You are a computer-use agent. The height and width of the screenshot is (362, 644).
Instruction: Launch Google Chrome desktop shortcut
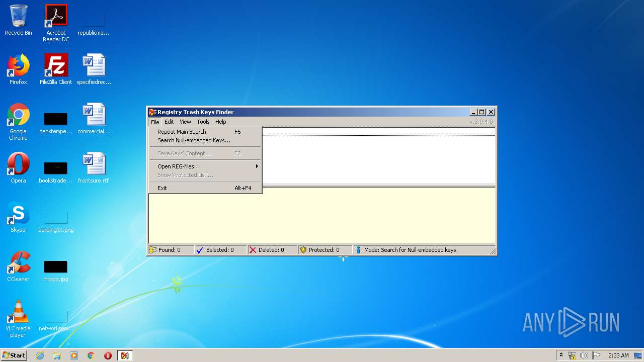[18, 122]
